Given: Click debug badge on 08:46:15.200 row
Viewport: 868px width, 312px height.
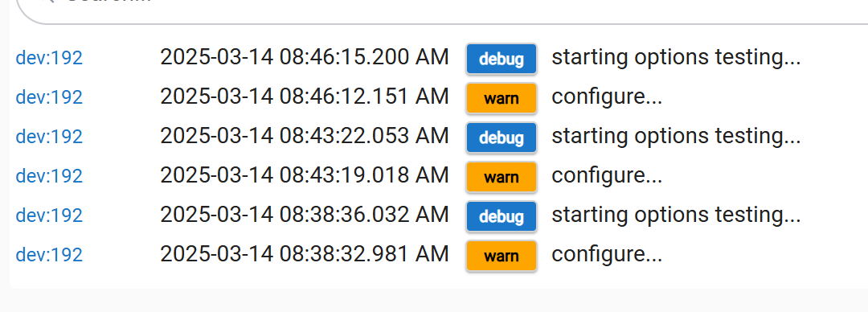Looking at the screenshot, I should pyautogui.click(x=502, y=59).
